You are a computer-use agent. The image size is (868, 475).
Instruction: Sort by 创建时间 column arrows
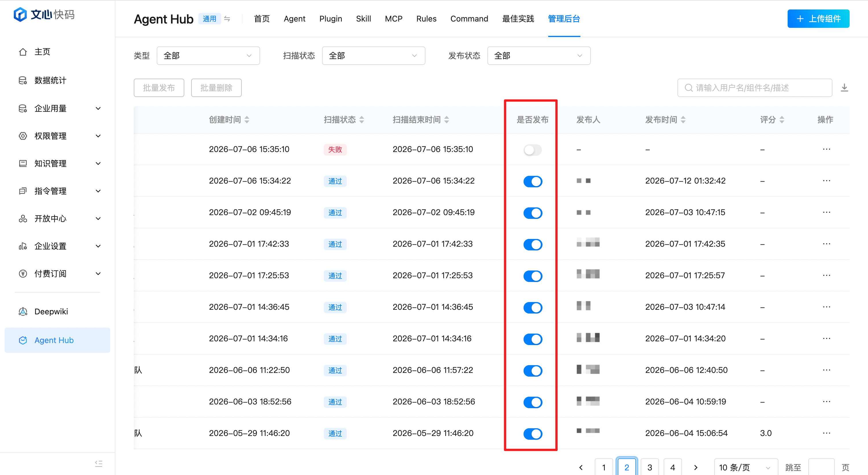(247, 120)
